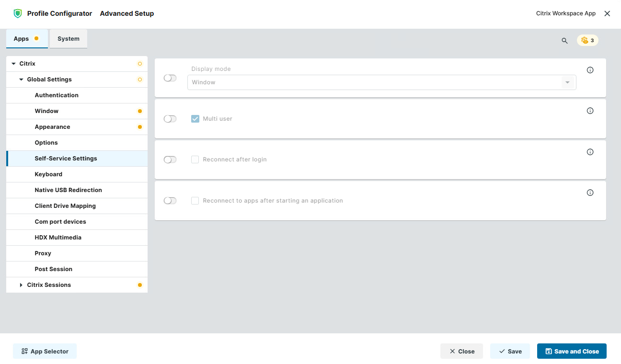Open Keyboard settings

(77, 174)
